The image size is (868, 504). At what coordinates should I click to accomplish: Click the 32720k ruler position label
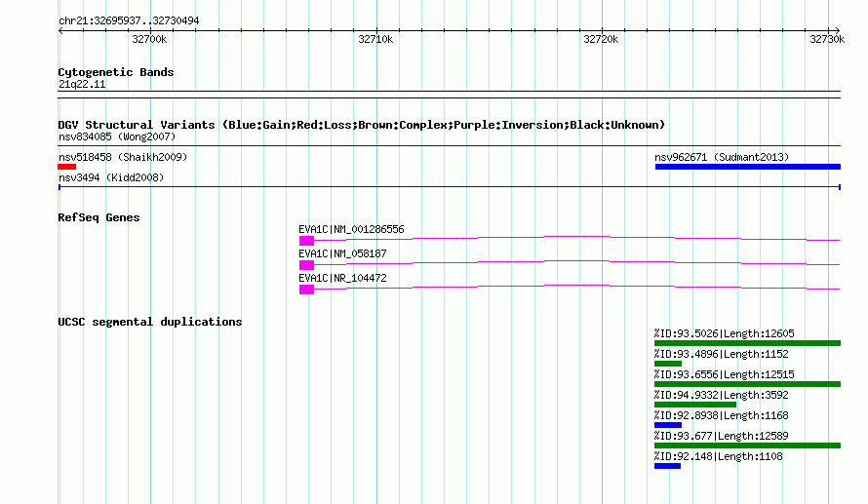coord(601,39)
